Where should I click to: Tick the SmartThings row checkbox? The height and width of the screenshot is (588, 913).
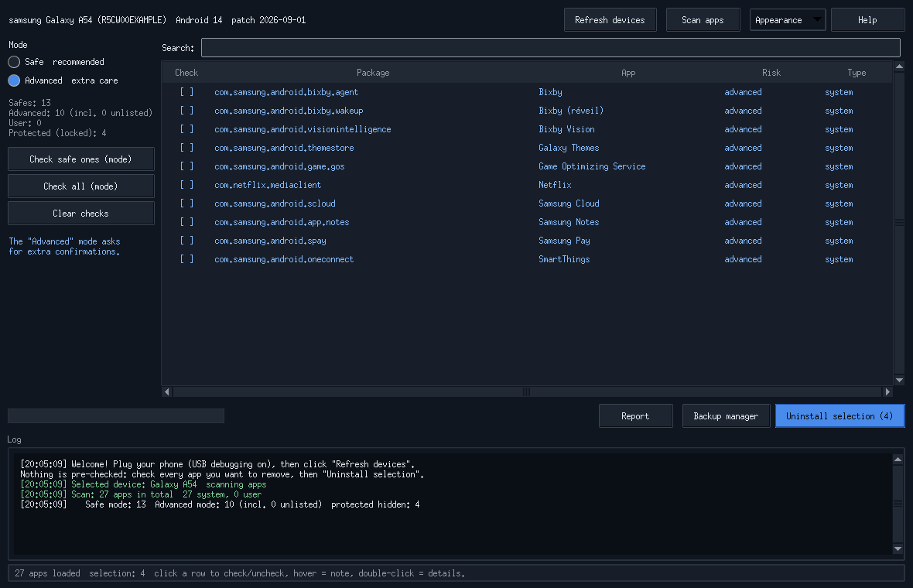pyautogui.click(x=186, y=260)
